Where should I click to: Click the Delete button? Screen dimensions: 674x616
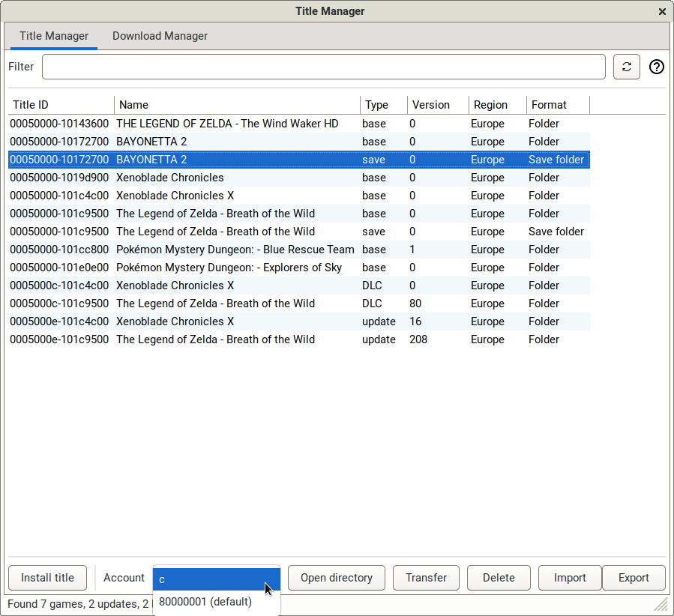(499, 578)
